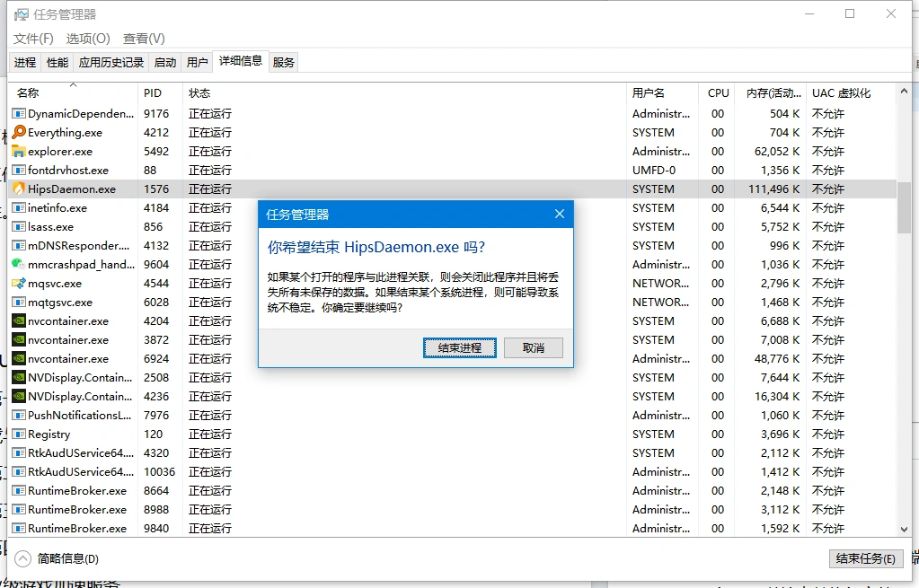Open the 文件 menu
Viewport: 919px width, 588px height.
33,39
